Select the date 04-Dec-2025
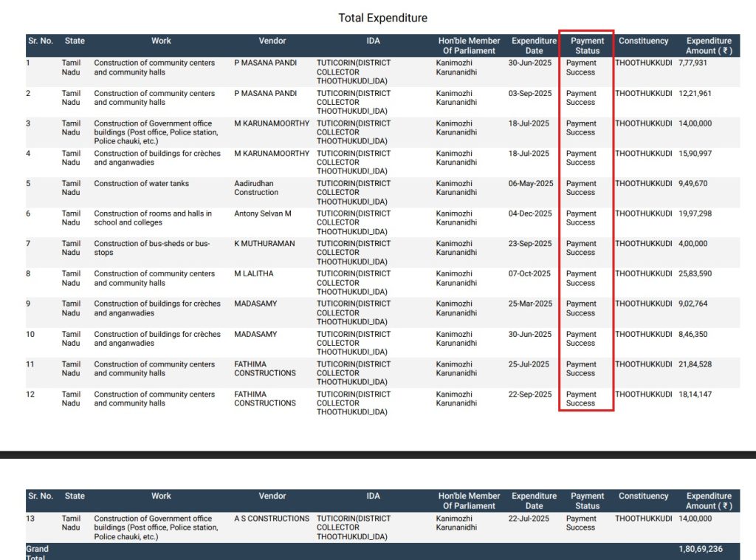Viewport: 756px width, 560px height. [x=530, y=214]
